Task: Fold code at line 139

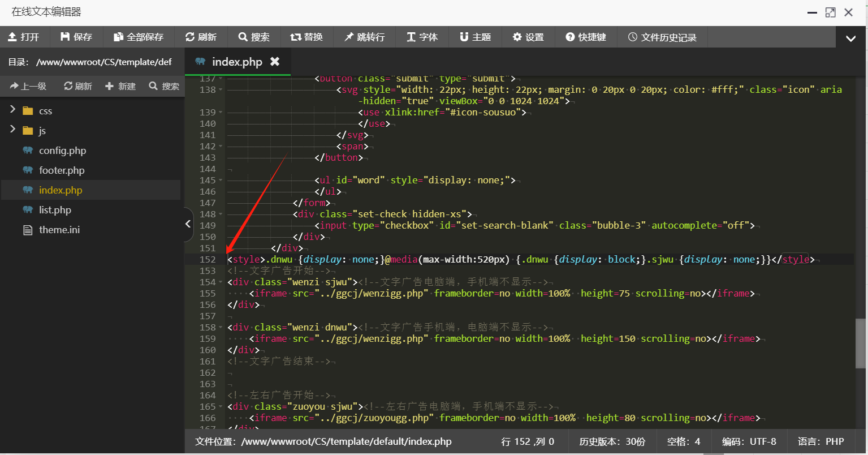Action: (x=221, y=112)
